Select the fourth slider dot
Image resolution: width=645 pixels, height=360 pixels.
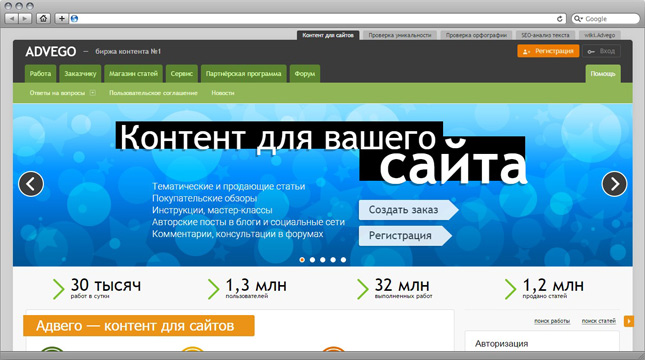pos(333,260)
